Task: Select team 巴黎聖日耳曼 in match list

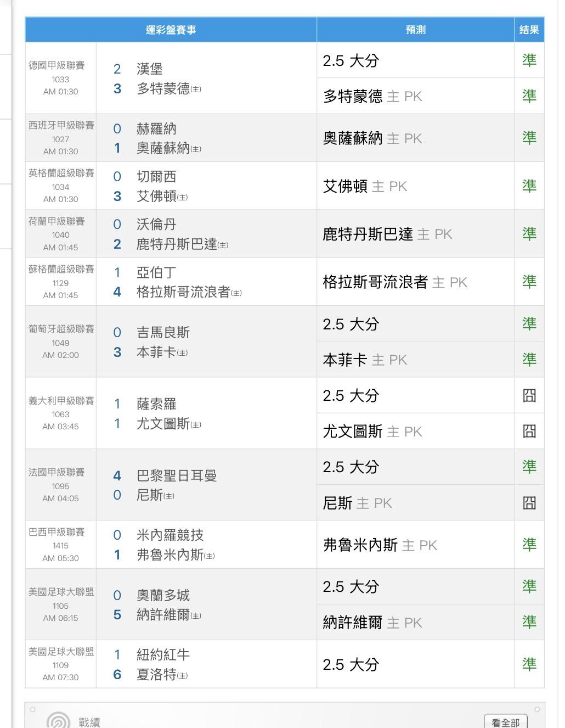Action: tap(177, 475)
